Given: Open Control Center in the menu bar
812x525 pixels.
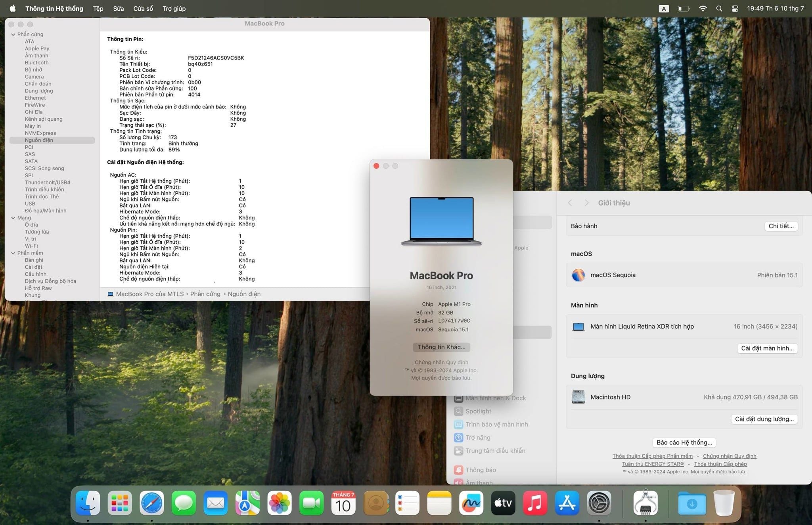Looking at the screenshot, I should (735, 8).
